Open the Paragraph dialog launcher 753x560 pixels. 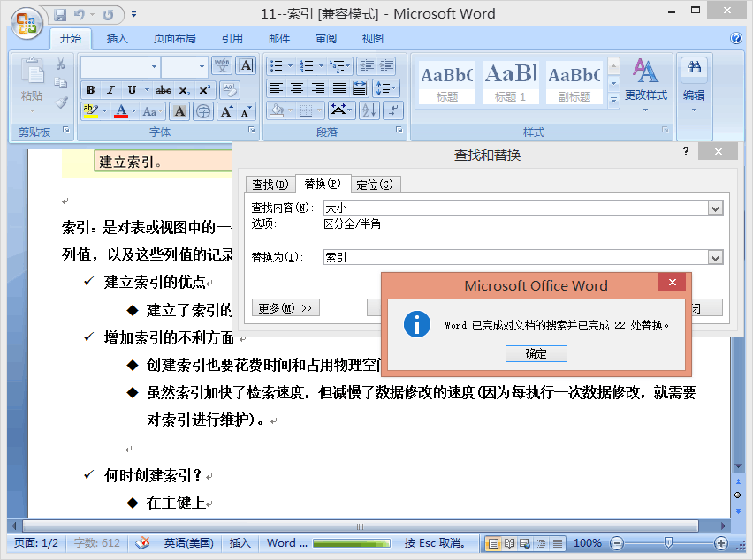point(399,130)
